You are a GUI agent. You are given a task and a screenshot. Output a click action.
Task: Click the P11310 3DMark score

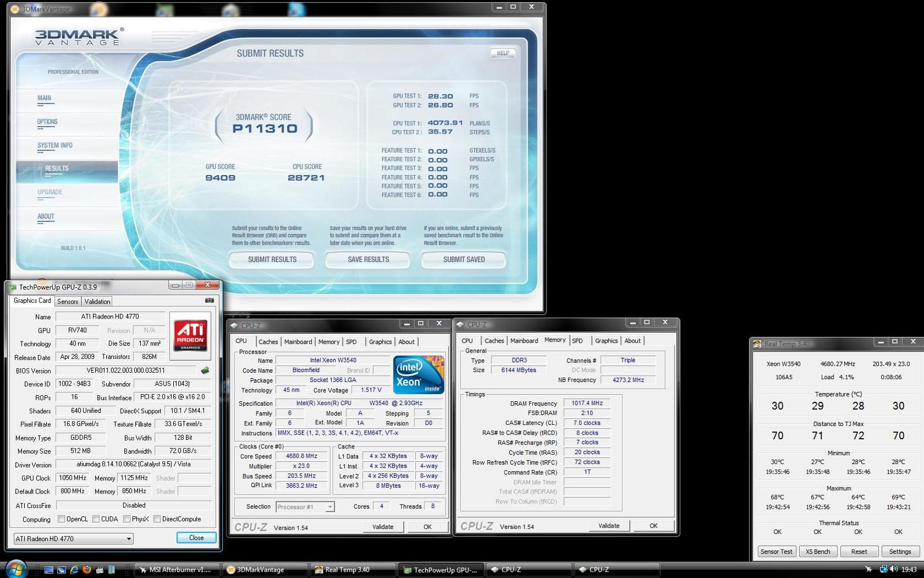pos(264,129)
